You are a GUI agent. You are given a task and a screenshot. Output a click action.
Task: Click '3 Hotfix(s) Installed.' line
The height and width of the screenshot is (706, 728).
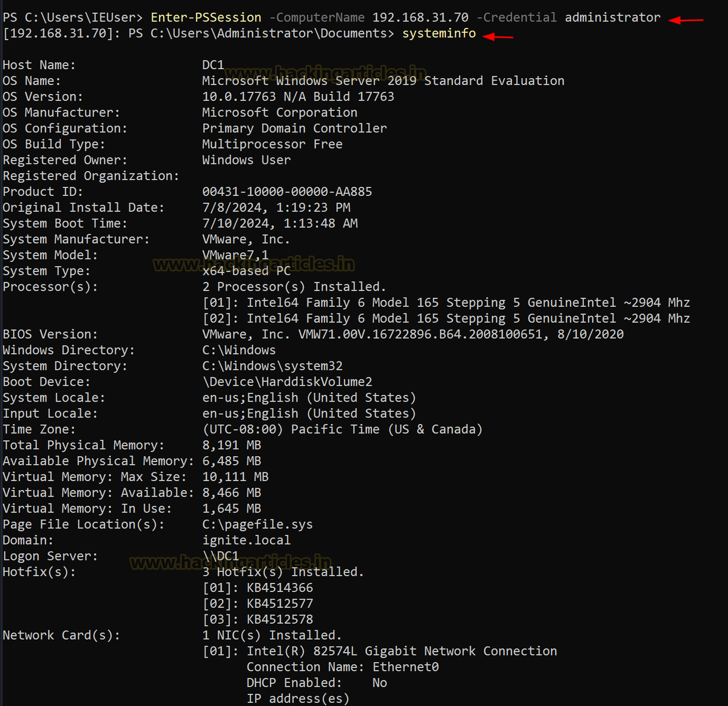pos(283,571)
